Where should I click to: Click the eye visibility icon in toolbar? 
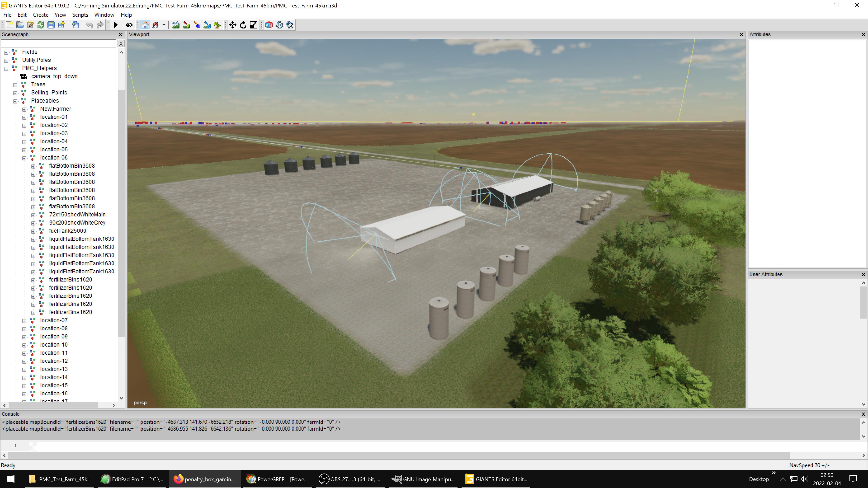click(129, 25)
